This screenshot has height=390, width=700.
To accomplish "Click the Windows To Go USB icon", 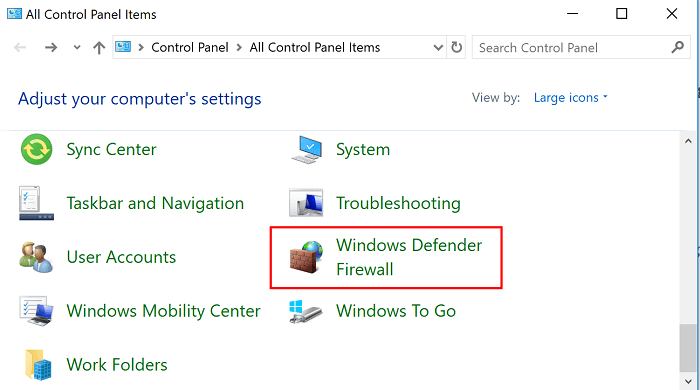I will 306,311.
